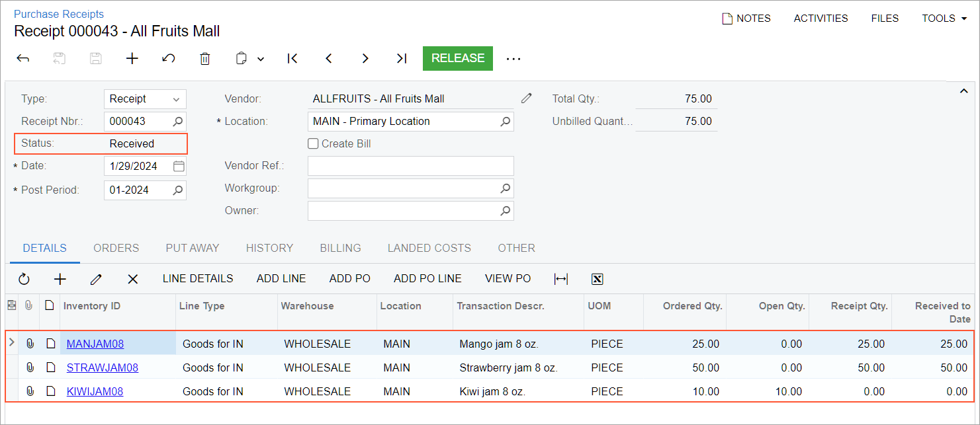
Task: Go to the first record
Action: (x=292, y=59)
